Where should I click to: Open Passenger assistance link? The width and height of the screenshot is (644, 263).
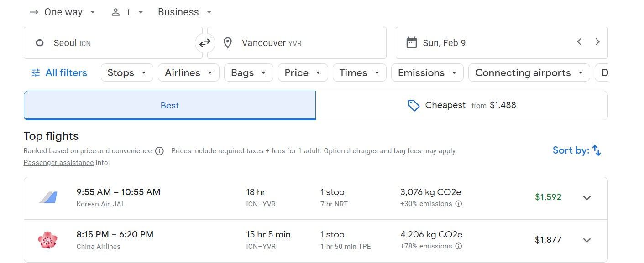58,163
